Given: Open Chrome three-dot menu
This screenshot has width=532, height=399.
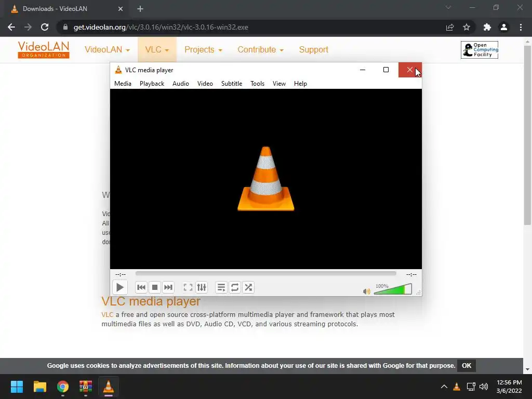Looking at the screenshot, I should pyautogui.click(x=521, y=27).
